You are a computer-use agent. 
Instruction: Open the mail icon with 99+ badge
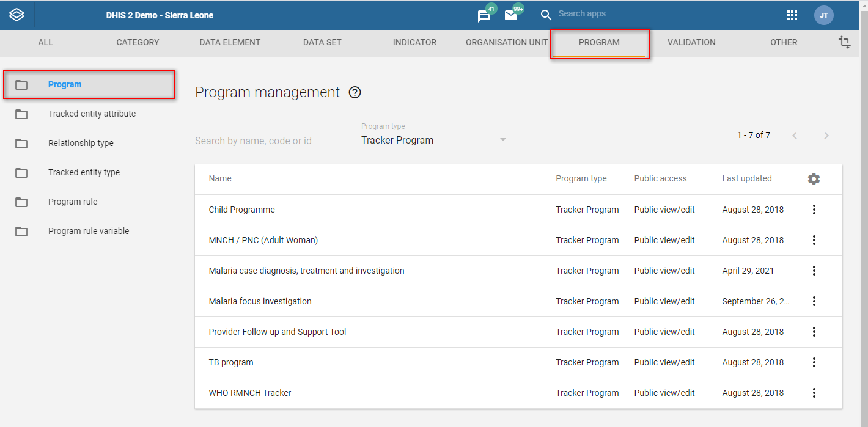(512, 15)
